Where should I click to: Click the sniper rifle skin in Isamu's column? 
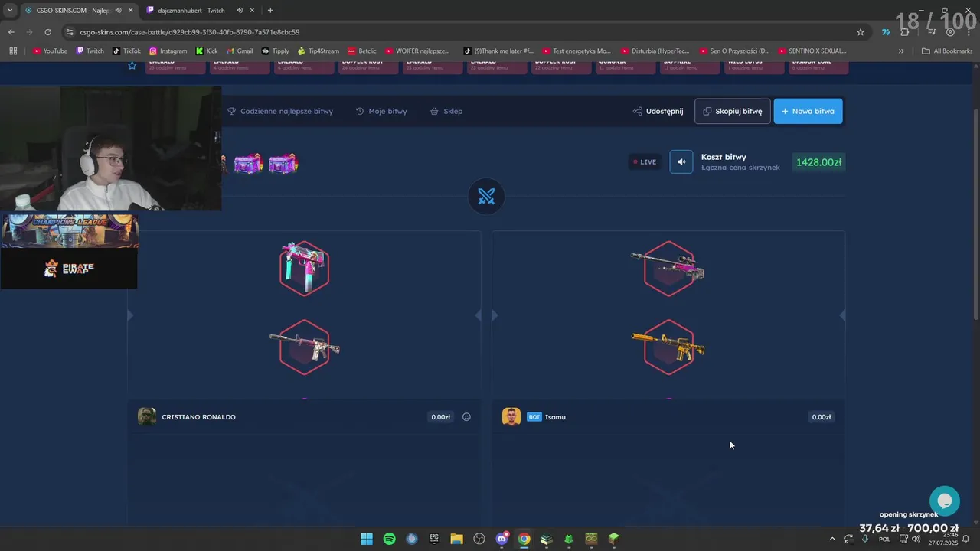click(668, 268)
